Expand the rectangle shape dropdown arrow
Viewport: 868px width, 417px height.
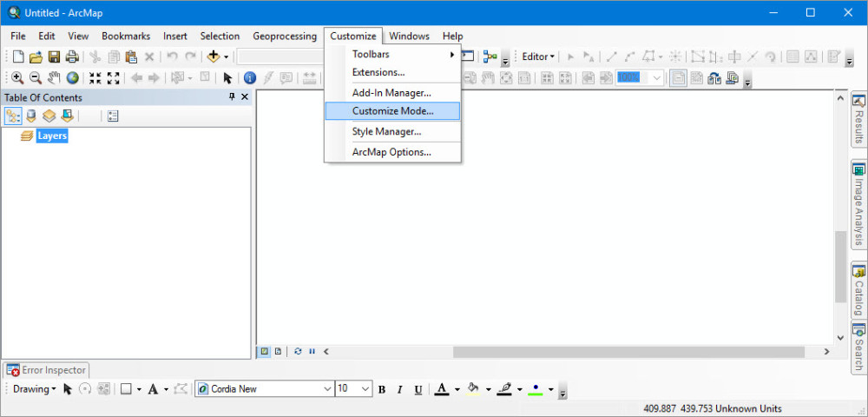139,389
